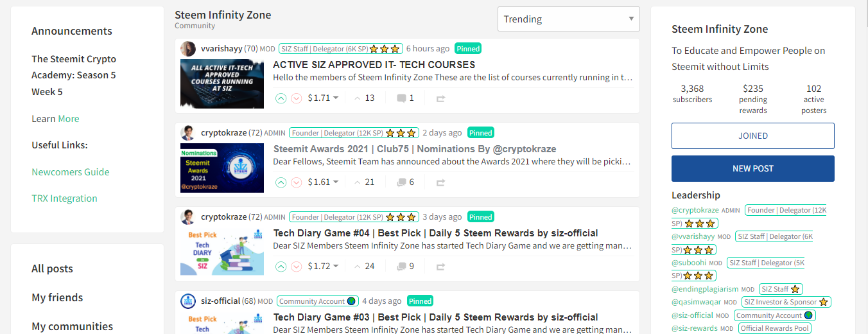Open the Tech Diary #04 thumbnail
Screen dimensions: 868x334
(222, 251)
